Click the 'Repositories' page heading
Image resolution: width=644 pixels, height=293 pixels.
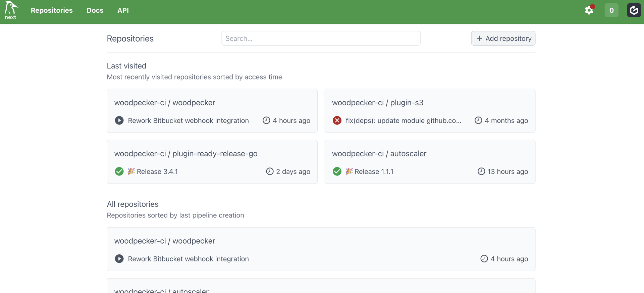(x=130, y=39)
